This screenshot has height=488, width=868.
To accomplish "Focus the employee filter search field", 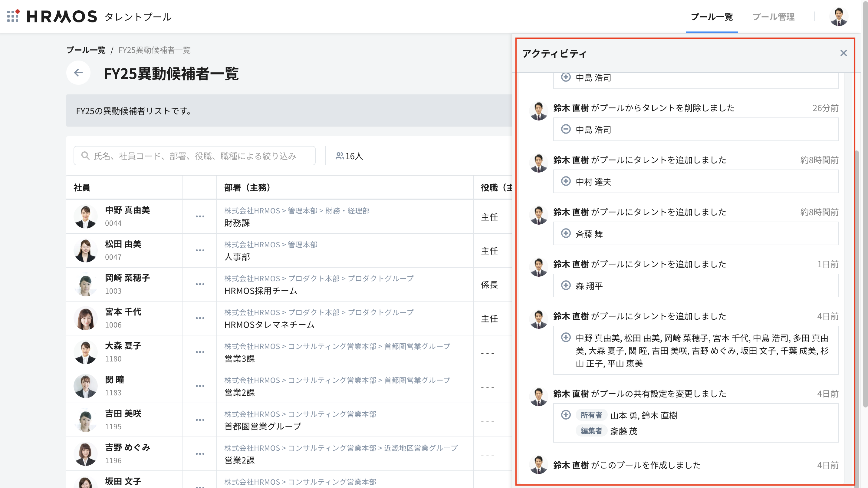I will point(194,156).
